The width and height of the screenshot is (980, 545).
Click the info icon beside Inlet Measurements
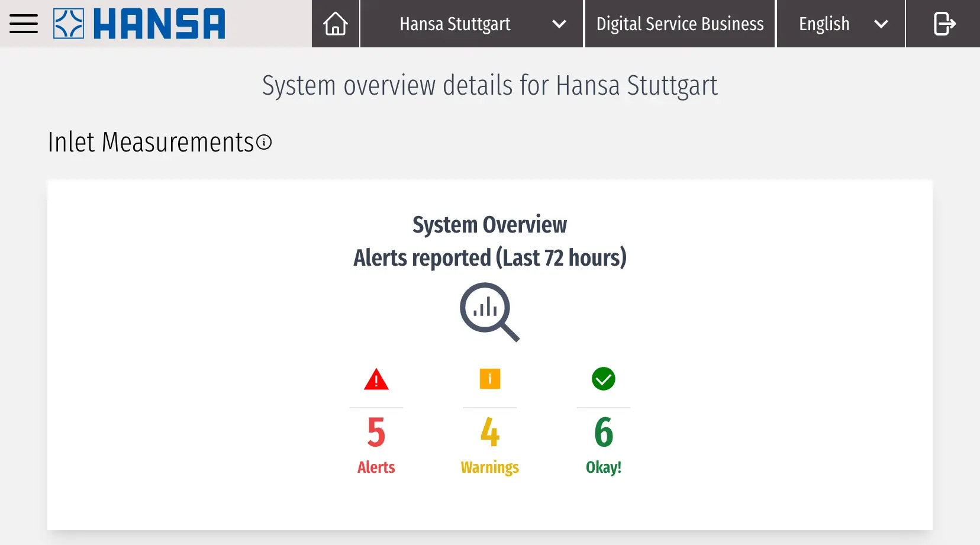(x=264, y=143)
